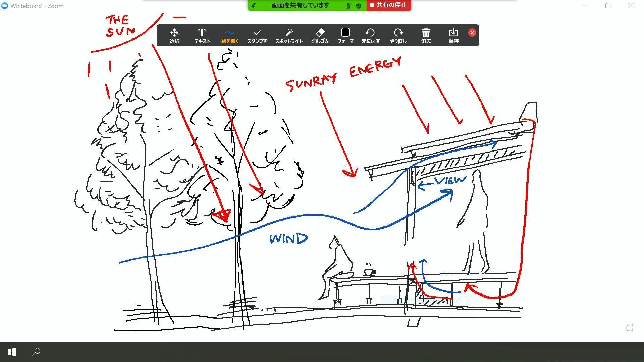Open the フォーマ black color swatch
Image resolution: width=644 pixels, height=362 pixels.
pos(345,36)
